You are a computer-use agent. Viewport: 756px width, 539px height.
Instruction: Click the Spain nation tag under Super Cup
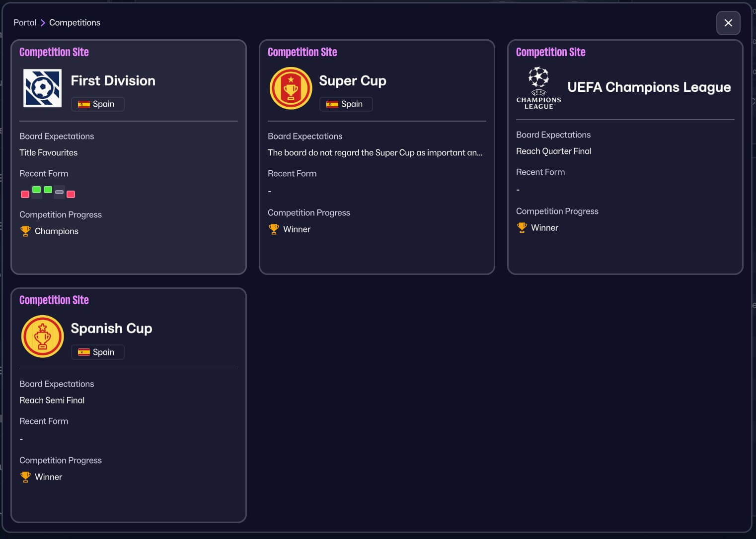point(346,104)
